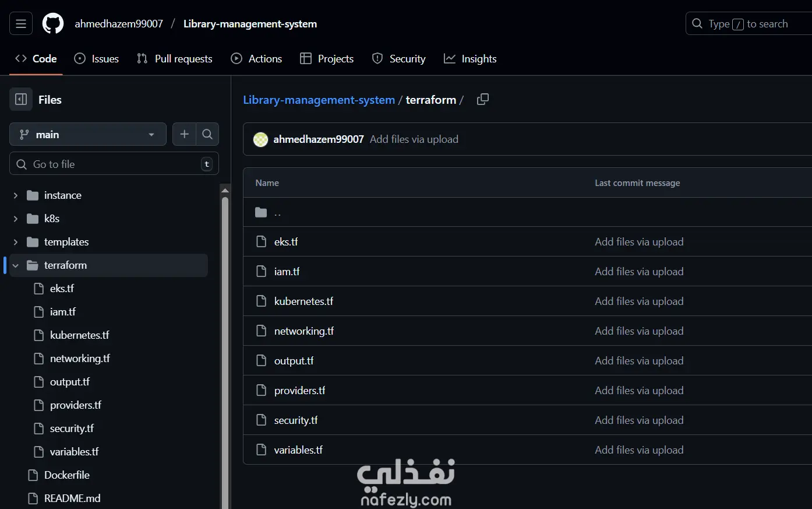This screenshot has height=509, width=812.
Task: Open Library-management-system repo link in header
Action: coord(250,24)
